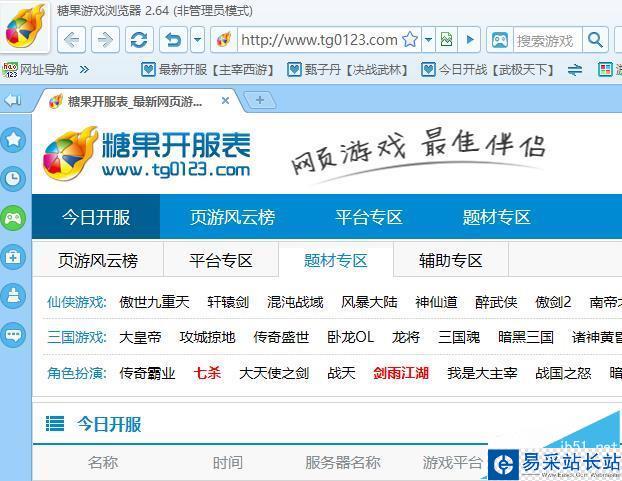Image resolution: width=622 pixels, height=481 pixels.
Task: Click the swap arrows icon in bookmarks bar
Action: tap(575, 71)
